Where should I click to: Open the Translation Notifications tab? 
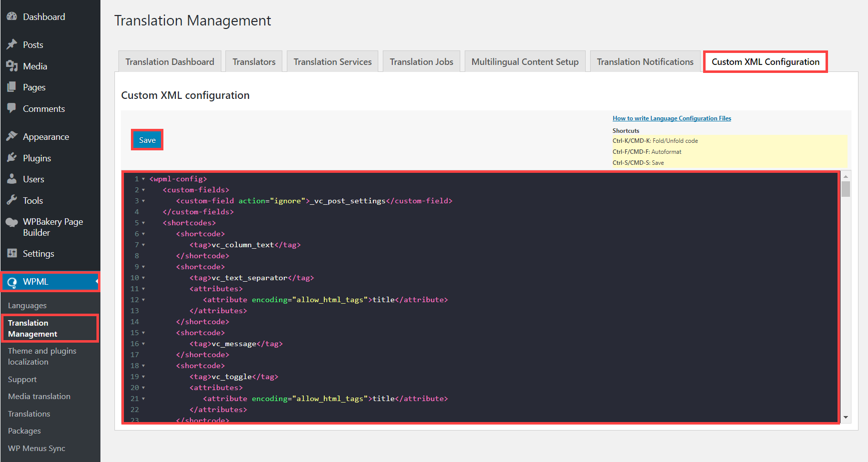click(x=645, y=61)
